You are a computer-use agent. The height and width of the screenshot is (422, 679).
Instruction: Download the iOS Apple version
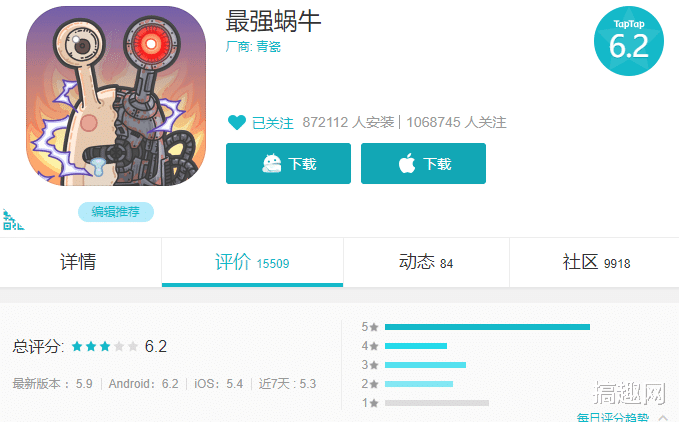coord(424,164)
